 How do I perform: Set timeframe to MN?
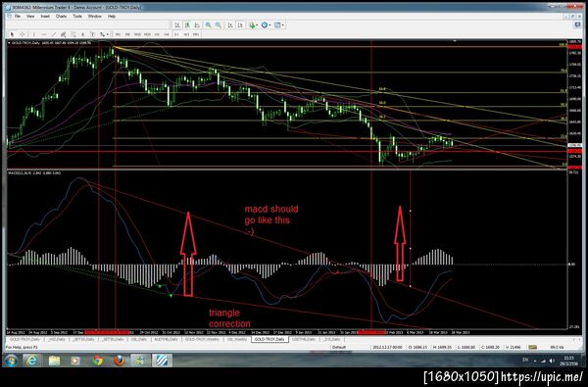196,34
